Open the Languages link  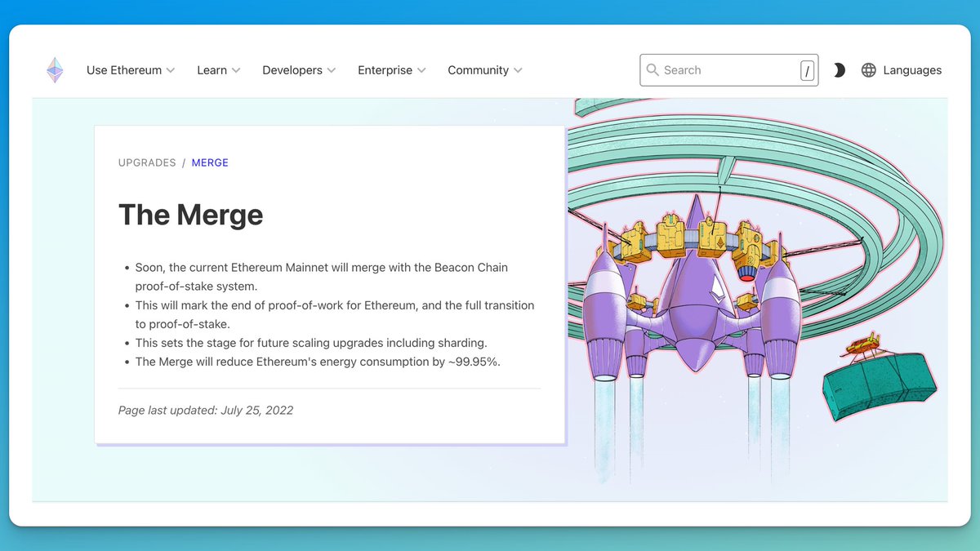[912, 70]
